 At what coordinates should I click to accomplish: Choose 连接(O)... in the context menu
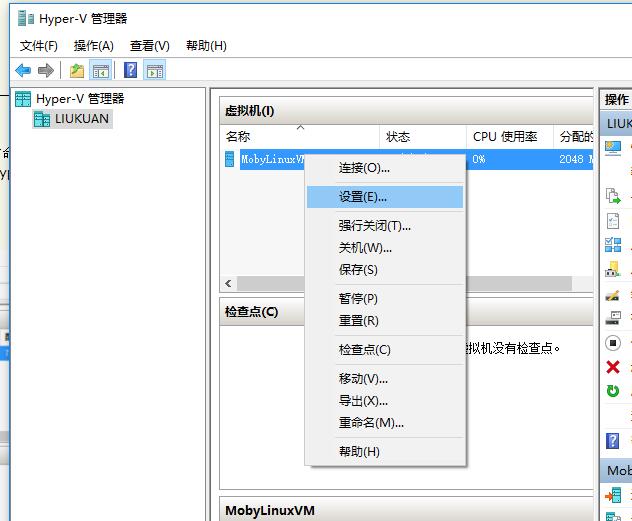(x=385, y=168)
